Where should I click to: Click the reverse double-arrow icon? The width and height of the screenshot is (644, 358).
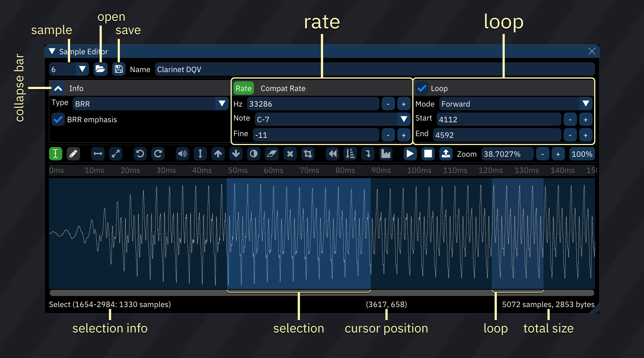332,154
